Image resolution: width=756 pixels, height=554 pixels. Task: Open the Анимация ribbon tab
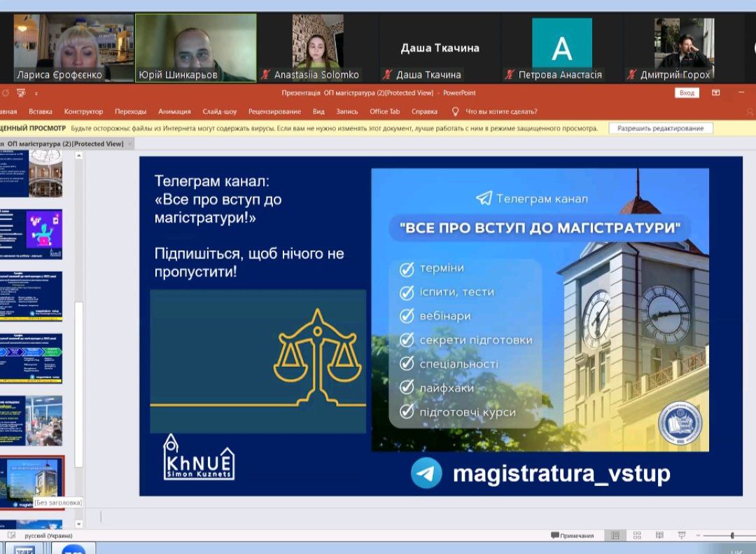[x=174, y=111]
